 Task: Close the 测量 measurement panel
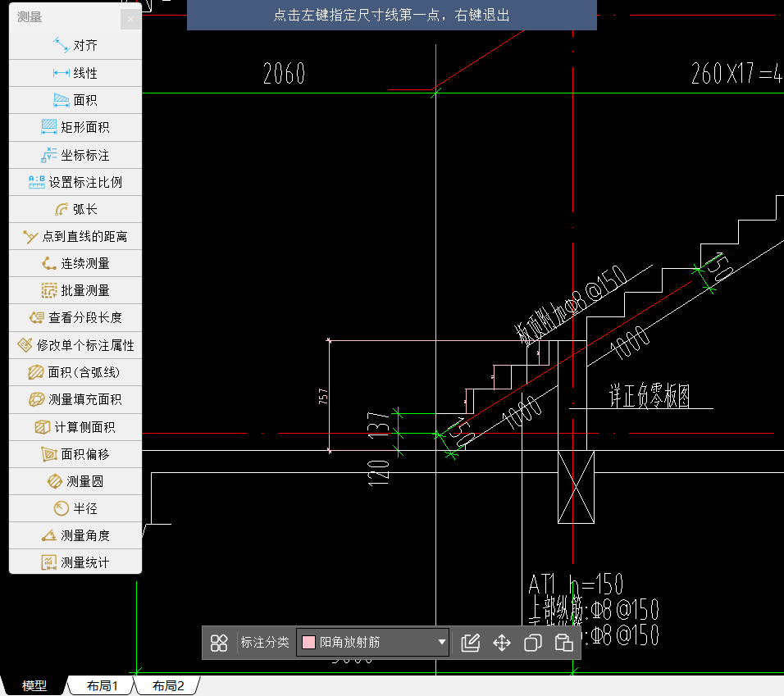coord(130,19)
